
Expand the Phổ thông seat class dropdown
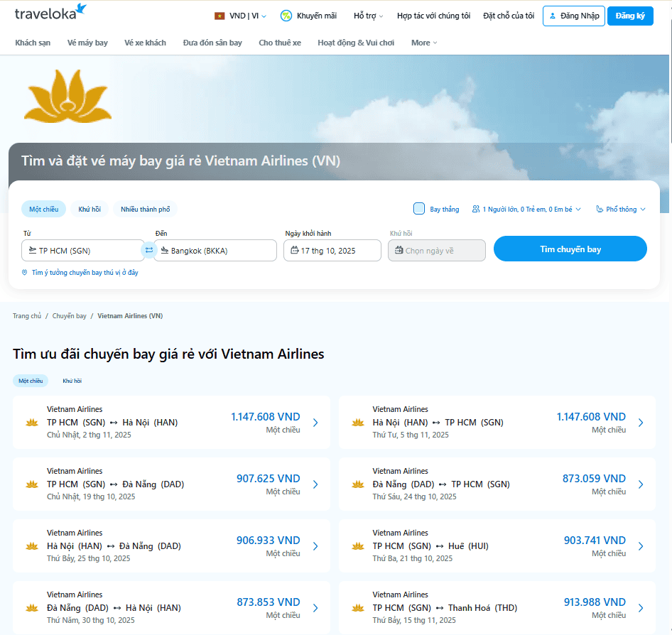coord(621,210)
